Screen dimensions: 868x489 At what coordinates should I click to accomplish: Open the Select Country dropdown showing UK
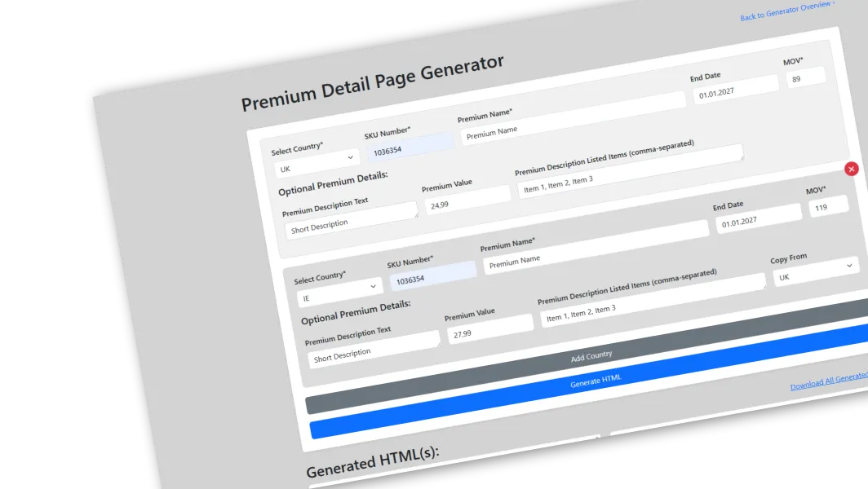tap(317, 163)
